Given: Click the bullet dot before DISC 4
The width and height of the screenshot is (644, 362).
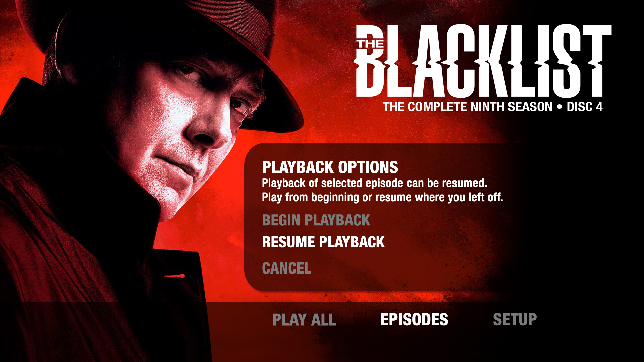Looking at the screenshot, I should coord(559,107).
